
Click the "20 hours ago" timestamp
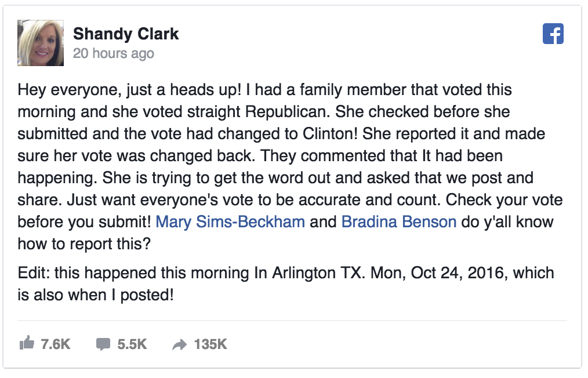pos(113,53)
